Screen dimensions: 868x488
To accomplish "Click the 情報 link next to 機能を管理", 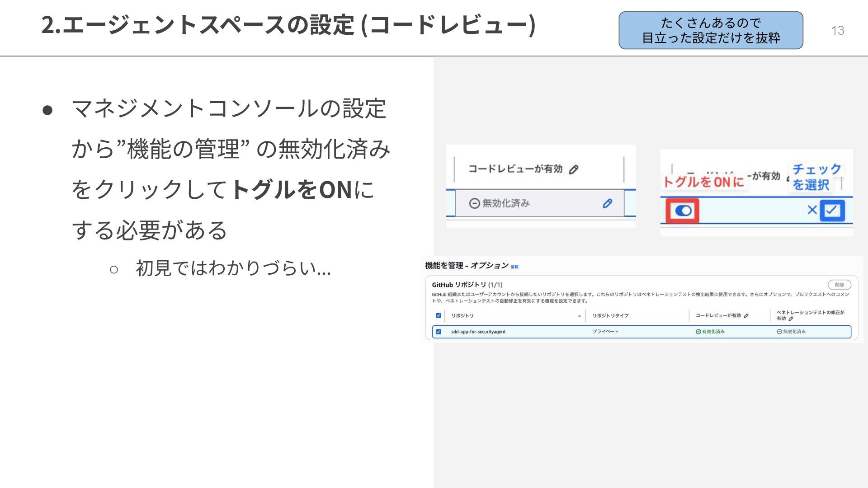I will click(x=514, y=267).
